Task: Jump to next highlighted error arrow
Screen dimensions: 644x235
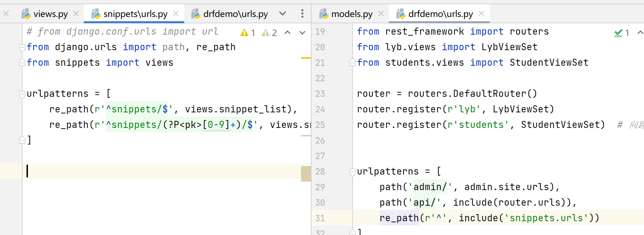Action: point(302,33)
